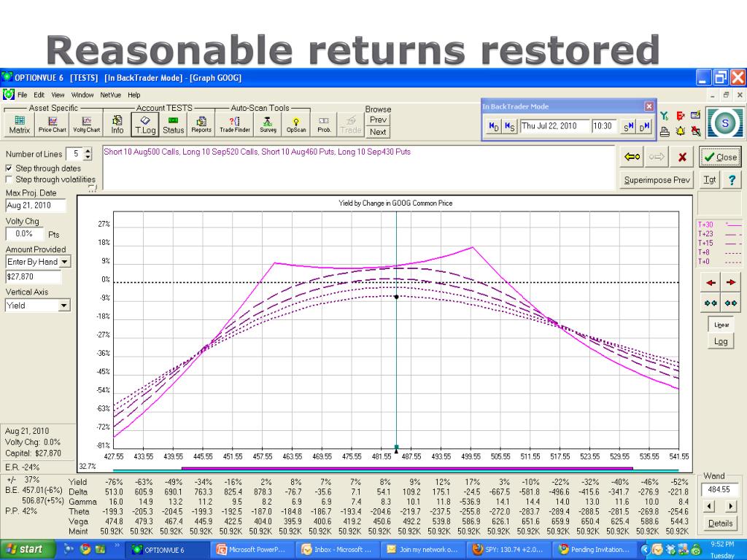Step back one day in BackTrader
The width and height of the screenshot is (747, 560).
(x=495, y=127)
